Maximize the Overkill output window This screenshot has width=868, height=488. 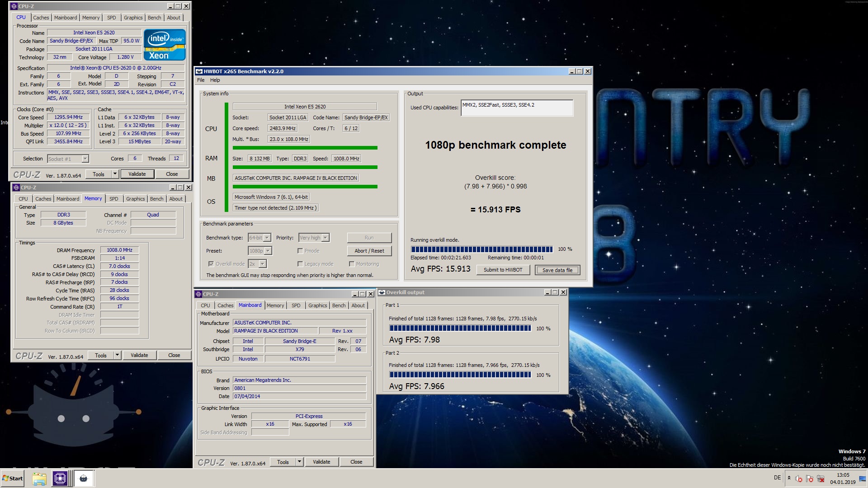[x=555, y=292]
